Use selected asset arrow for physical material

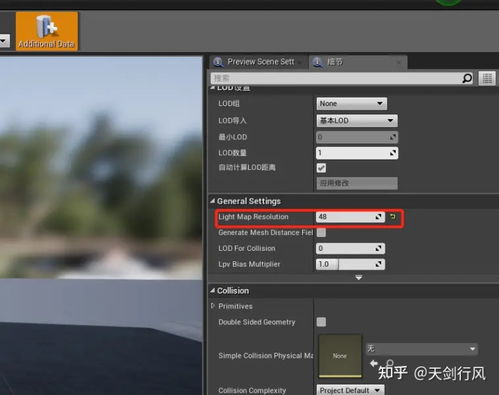(x=374, y=363)
